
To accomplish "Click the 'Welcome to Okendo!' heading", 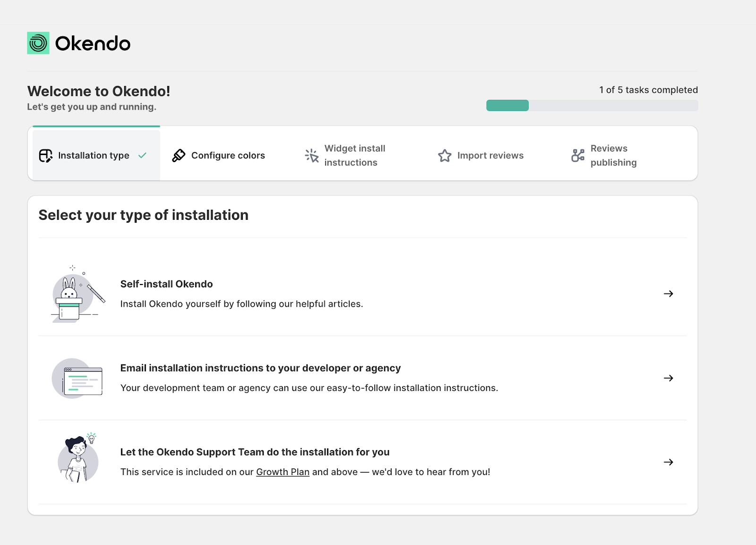I will click(x=99, y=91).
